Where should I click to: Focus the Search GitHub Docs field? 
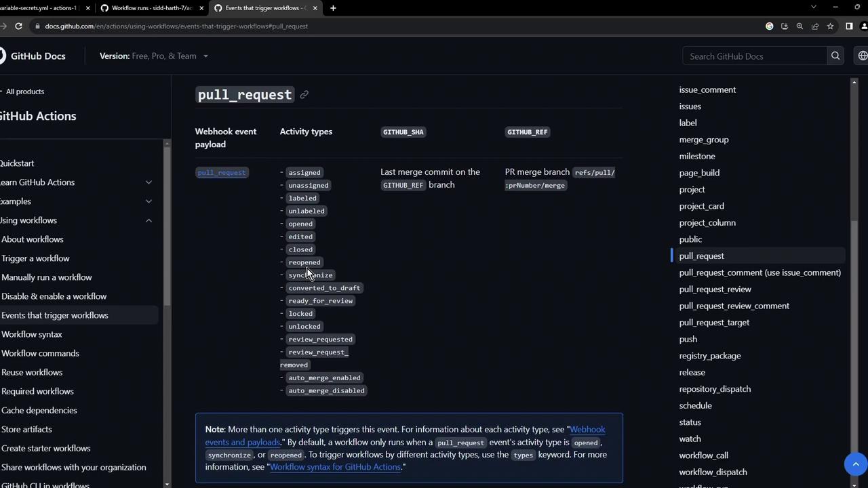pos(754,56)
